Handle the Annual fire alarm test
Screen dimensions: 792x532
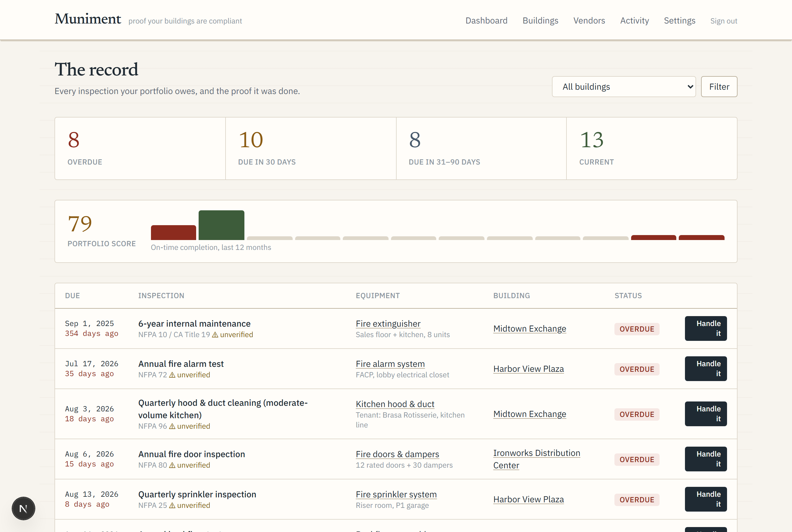coord(705,368)
